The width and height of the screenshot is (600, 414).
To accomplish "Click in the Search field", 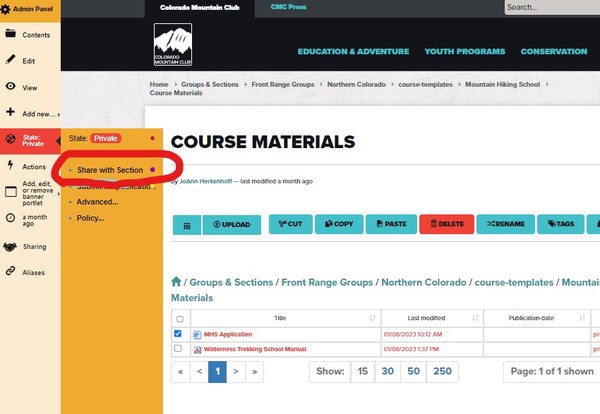I will click(x=552, y=8).
